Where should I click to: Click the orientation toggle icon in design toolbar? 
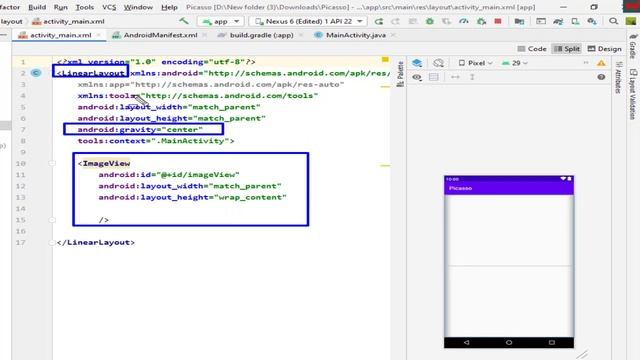point(438,63)
